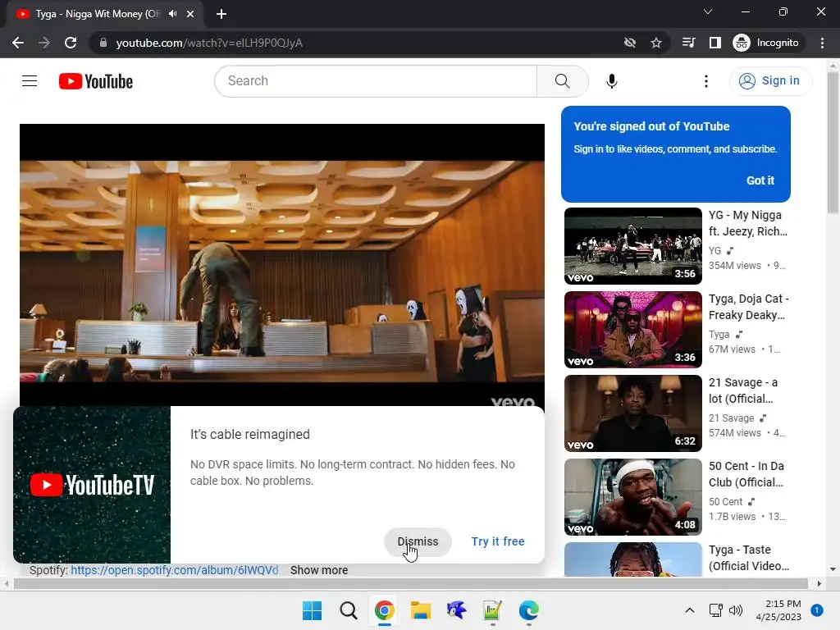
Task: Close the Tyga YouTube tab
Action: 190,14
